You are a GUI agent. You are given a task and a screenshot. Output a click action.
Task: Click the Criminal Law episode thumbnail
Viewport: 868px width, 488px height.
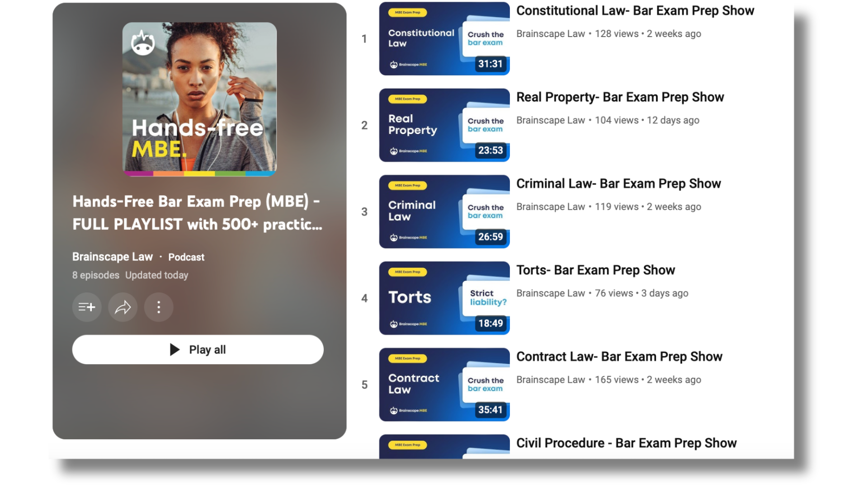tap(443, 211)
